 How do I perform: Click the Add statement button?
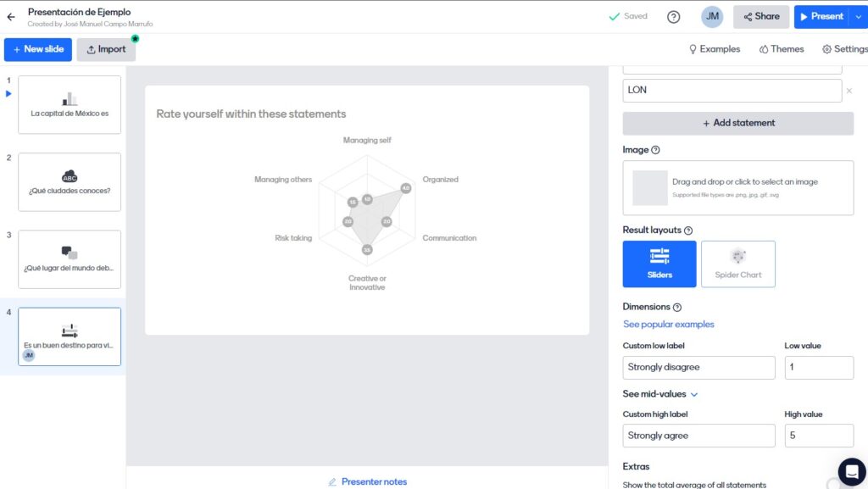(737, 123)
